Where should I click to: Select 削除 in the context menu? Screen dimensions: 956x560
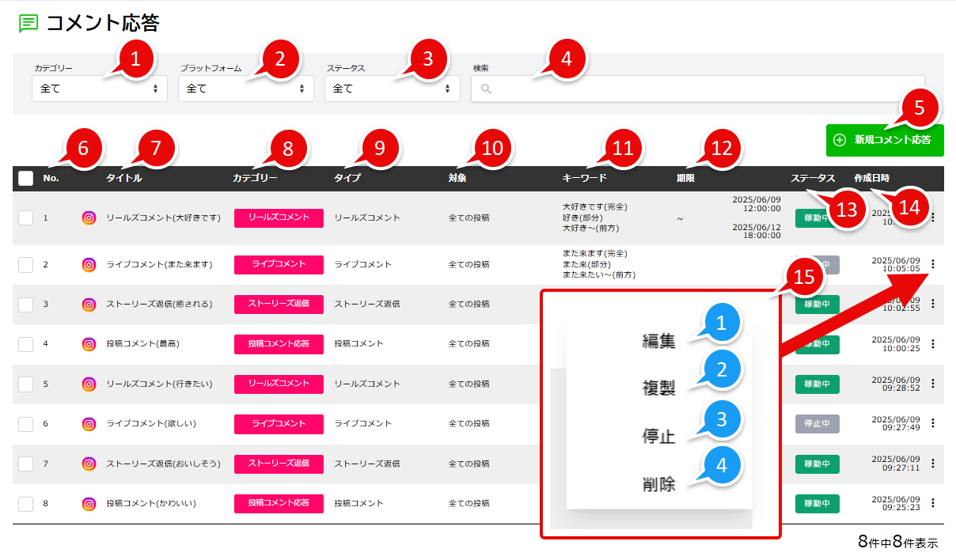click(658, 485)
